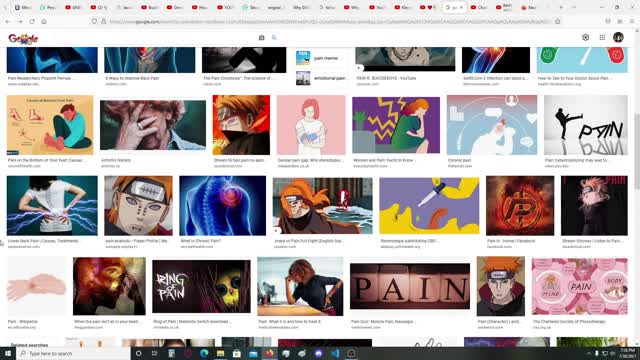The width and height of the screenshot is (640, 360).
Task: Click the tracking protection shield icon
Action: [x=94, y=21]
